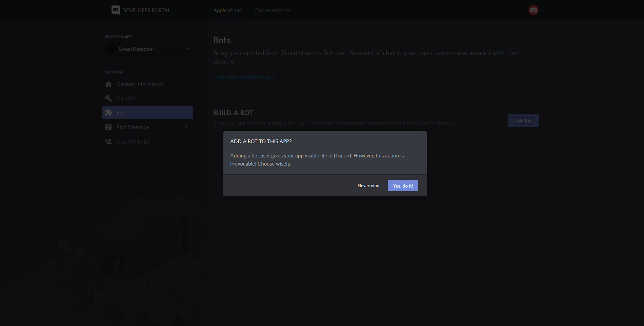Image resolution: width=644 pixels, height=326 pixels.
Task: Click DEVELOPER PORTAL title text
Action: point(146,10)
